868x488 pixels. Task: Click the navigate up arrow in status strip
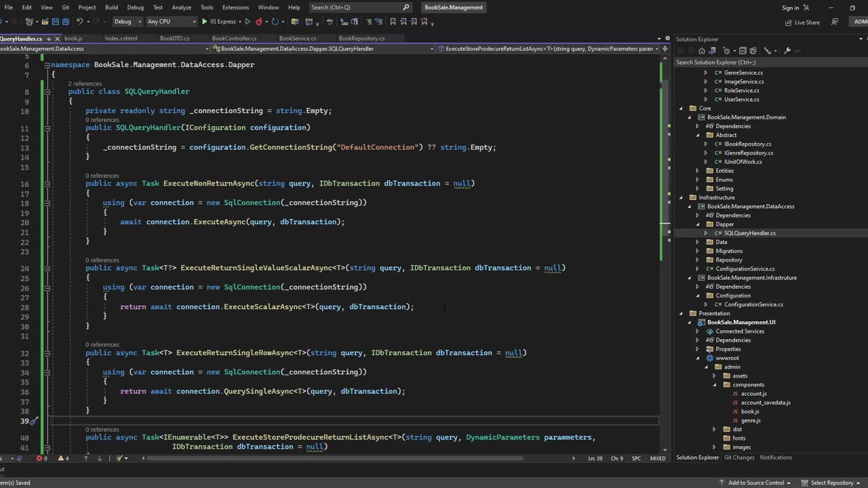[85, 458]
